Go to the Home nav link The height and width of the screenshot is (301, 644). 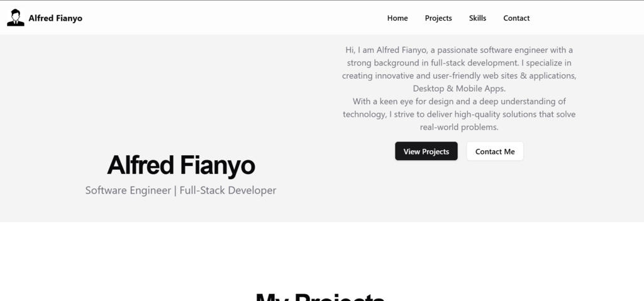tap(397, 18)
